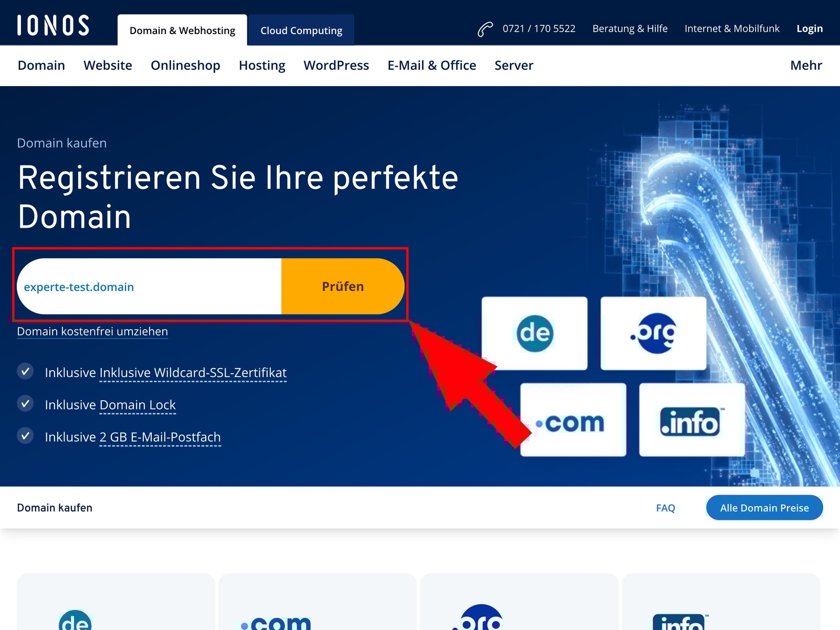Open the Mehr navigation menu
The image size is (840, 630).
click(805, 65)
